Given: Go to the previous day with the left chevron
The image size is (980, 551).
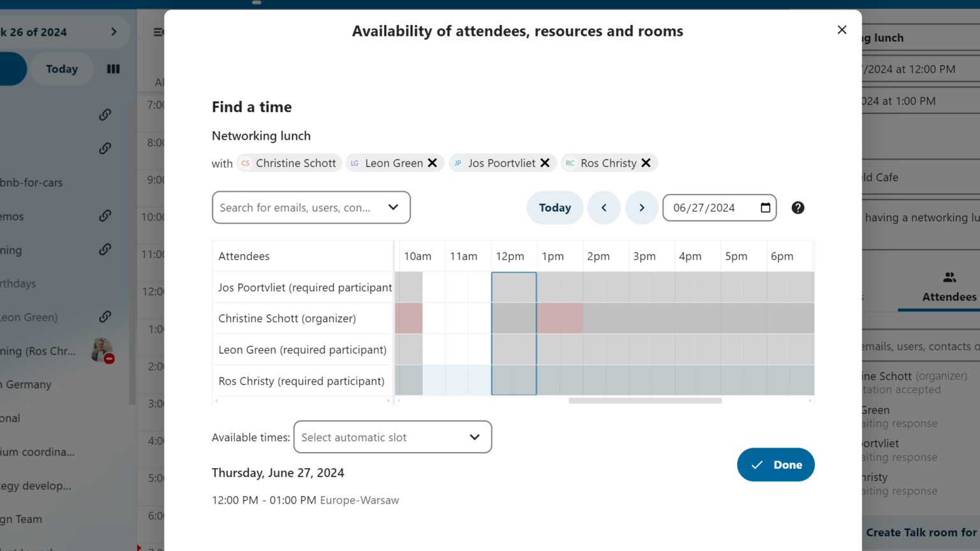Looking at the screenshot, I should tap(604, 207).
